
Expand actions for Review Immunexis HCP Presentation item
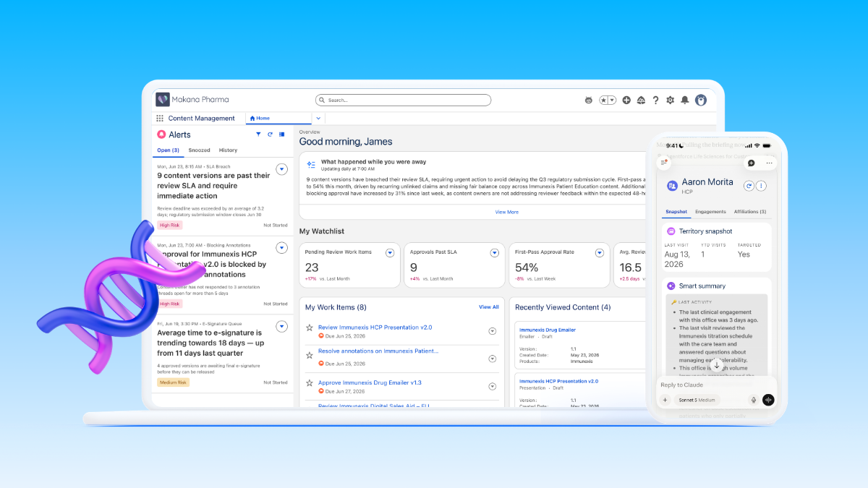(x=493, y=331)
